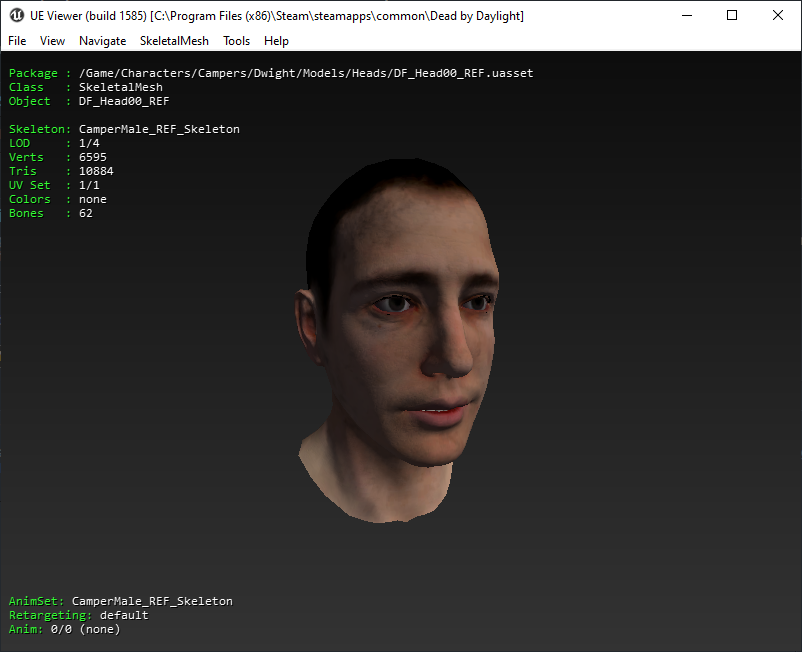
Task: Click the Class value SkeletalMesh
Action: (121, 87)
